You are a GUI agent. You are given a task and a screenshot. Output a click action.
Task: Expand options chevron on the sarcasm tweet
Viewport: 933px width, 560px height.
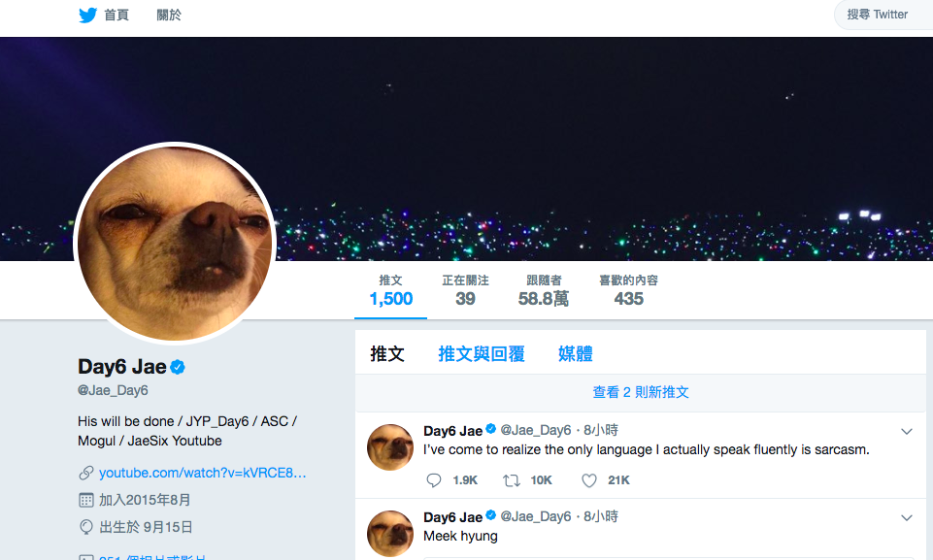(906, 432)
